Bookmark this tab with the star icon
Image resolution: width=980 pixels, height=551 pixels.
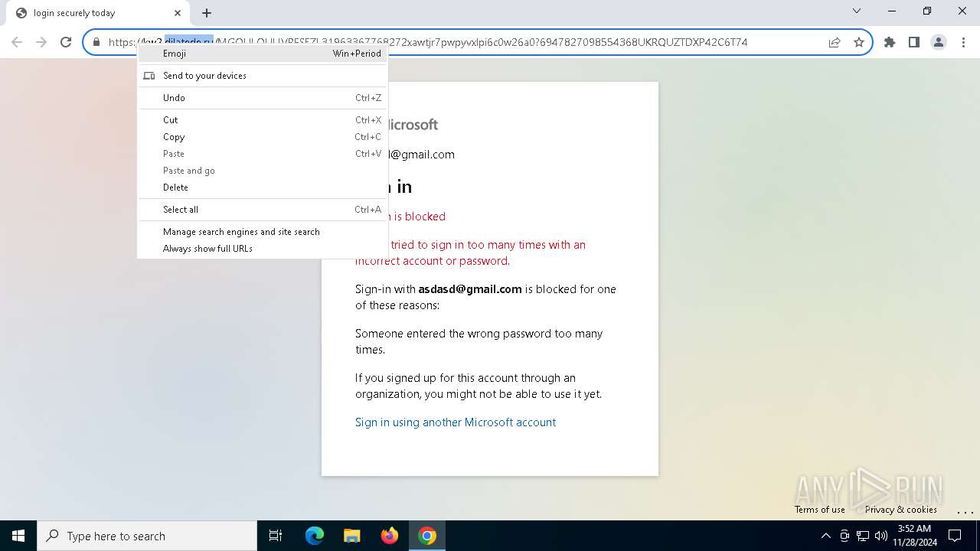click(859, 42)
